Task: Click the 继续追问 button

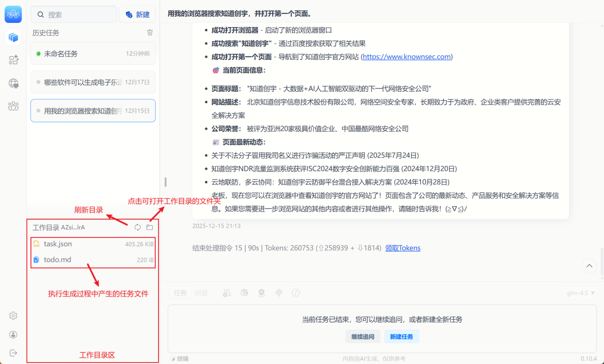Action: pyautogui.click(x=363, y=337)
